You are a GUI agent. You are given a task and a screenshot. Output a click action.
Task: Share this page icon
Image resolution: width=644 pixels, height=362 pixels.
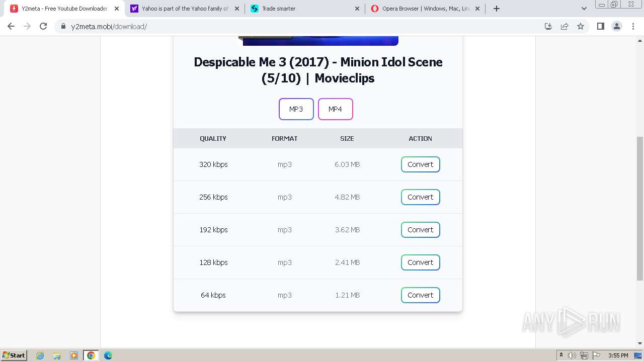[565, 26]
